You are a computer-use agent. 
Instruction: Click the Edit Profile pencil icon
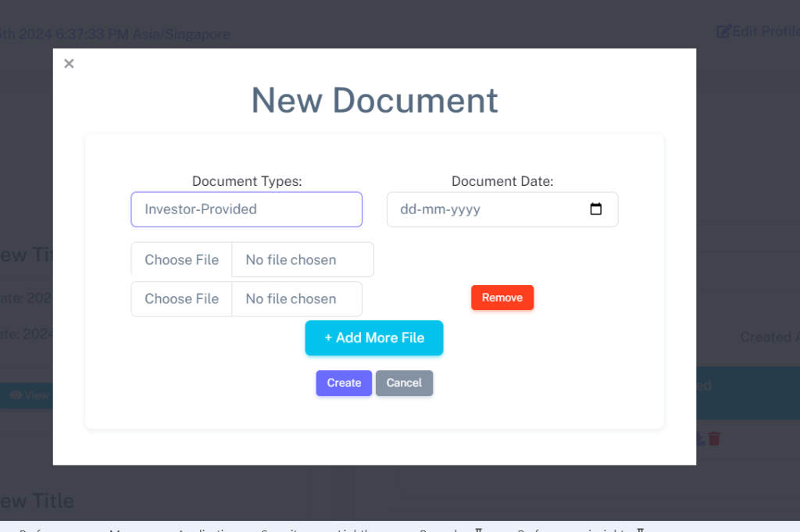tap(723, 31)
